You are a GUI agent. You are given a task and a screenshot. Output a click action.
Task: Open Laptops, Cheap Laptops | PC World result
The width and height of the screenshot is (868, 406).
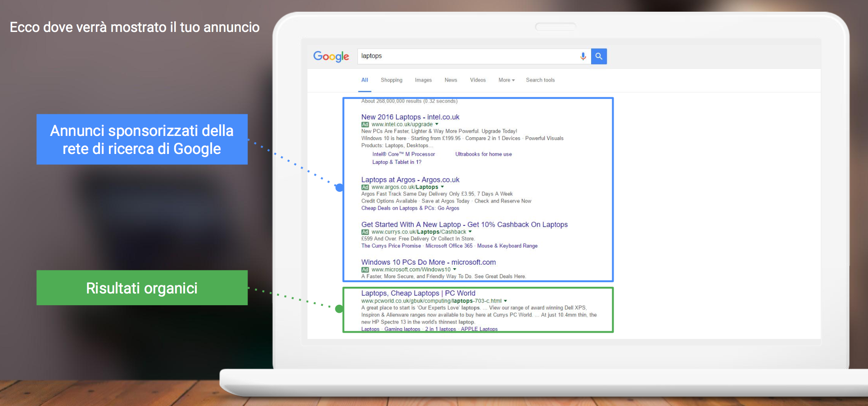(418, 293)
